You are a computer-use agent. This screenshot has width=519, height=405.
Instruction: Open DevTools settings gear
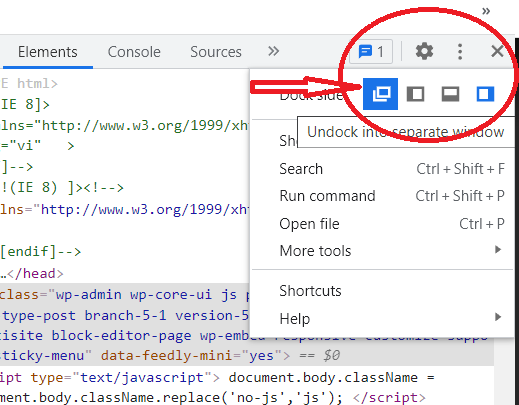tap(424, 52)
